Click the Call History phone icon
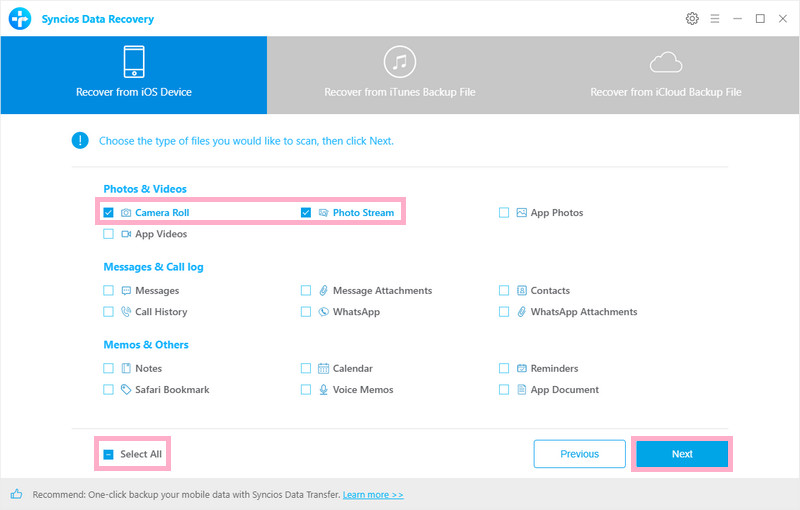800x510 pixels. (126, 312)
